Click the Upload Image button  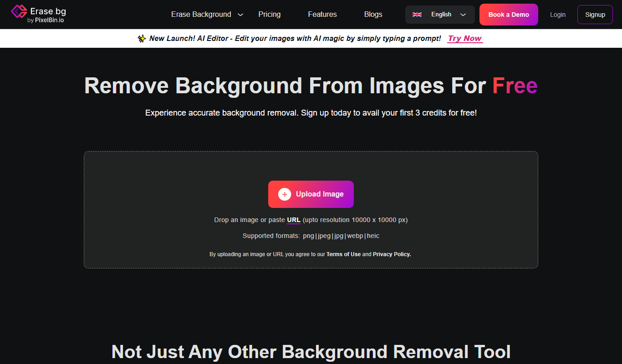click(x=311, y=194)
